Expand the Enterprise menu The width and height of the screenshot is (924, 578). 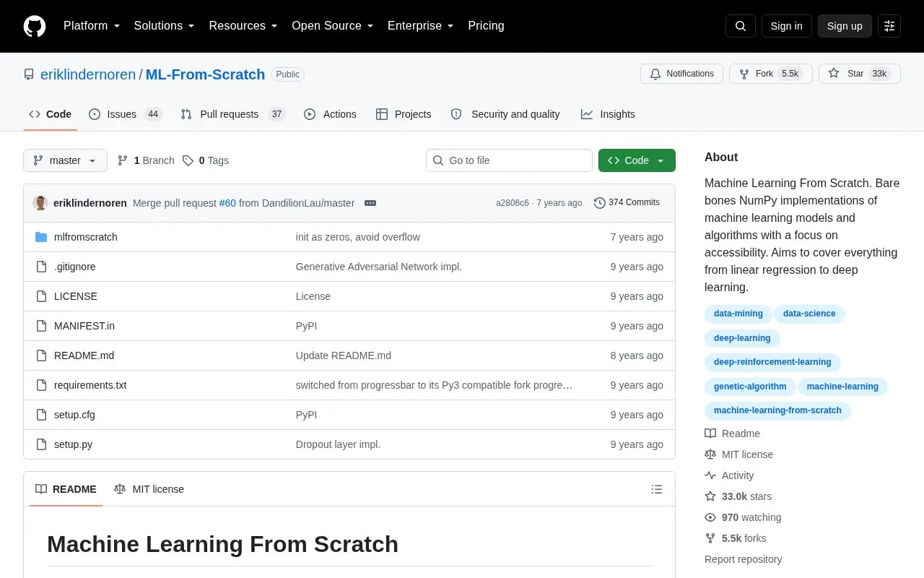tap(421, 26)
